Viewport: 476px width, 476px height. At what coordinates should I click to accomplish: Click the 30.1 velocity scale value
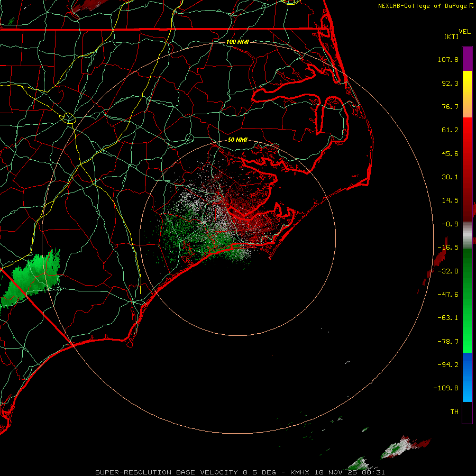tap(450, 177)
